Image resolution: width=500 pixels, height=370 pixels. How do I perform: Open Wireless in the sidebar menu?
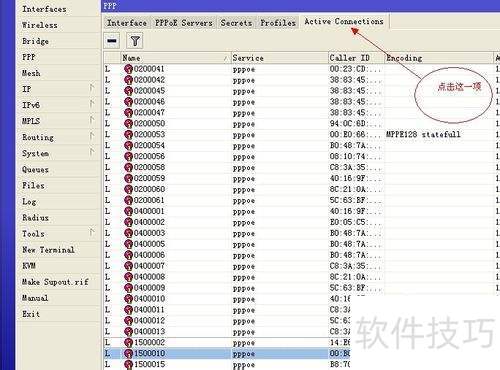tap(40, 25)
